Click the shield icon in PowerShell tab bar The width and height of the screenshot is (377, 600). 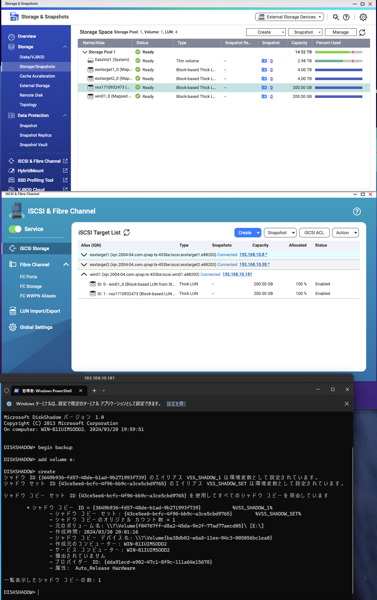pos(7,391)
